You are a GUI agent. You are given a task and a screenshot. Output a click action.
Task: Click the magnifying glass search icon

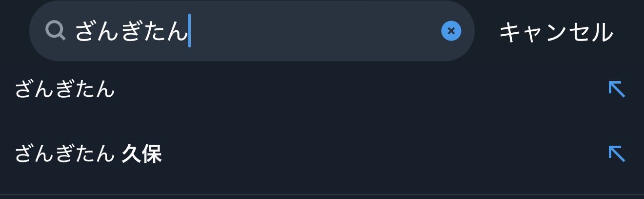click(56, 31)
